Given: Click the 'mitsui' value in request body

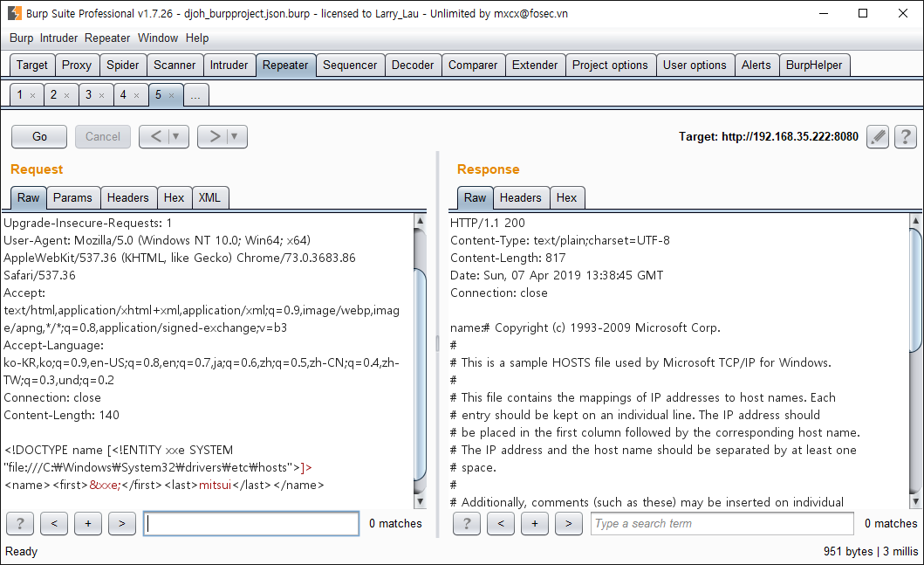Looking at the screenshot, I should pyautogui.click(x=216, y=485).
